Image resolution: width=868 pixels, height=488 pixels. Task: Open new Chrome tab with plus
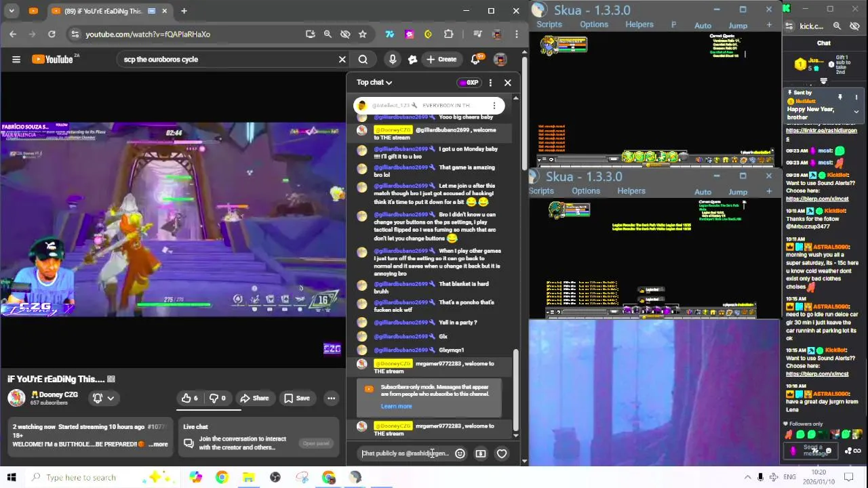184,11
